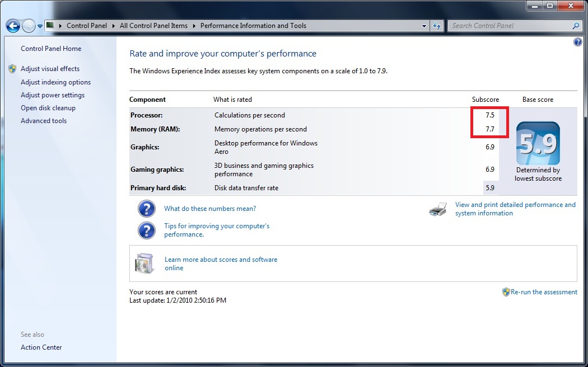Image resolution: width=588 pixels, height=367 pixels.
Task: Open Adjust power settings
Action: [53, 95]
